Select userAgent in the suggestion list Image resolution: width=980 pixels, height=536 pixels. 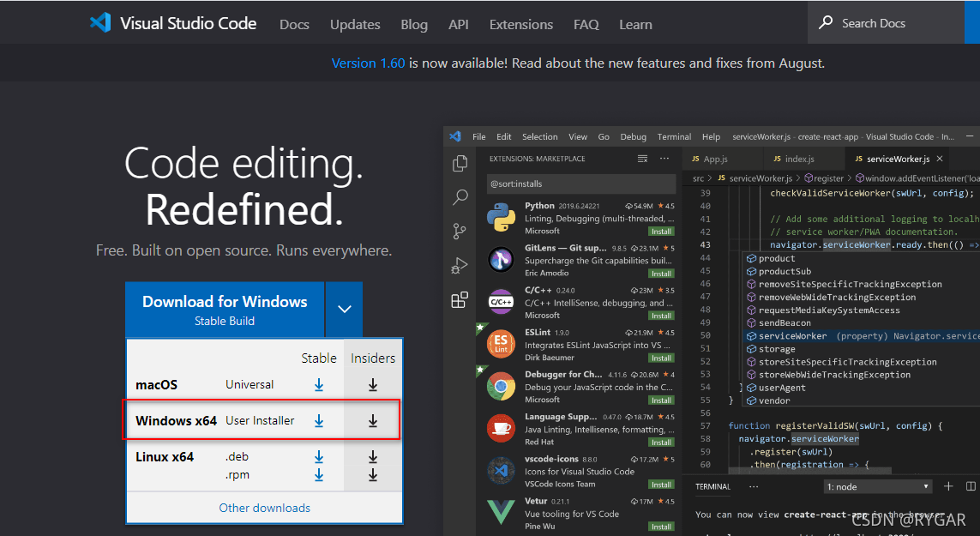click(x=782, y=388)
